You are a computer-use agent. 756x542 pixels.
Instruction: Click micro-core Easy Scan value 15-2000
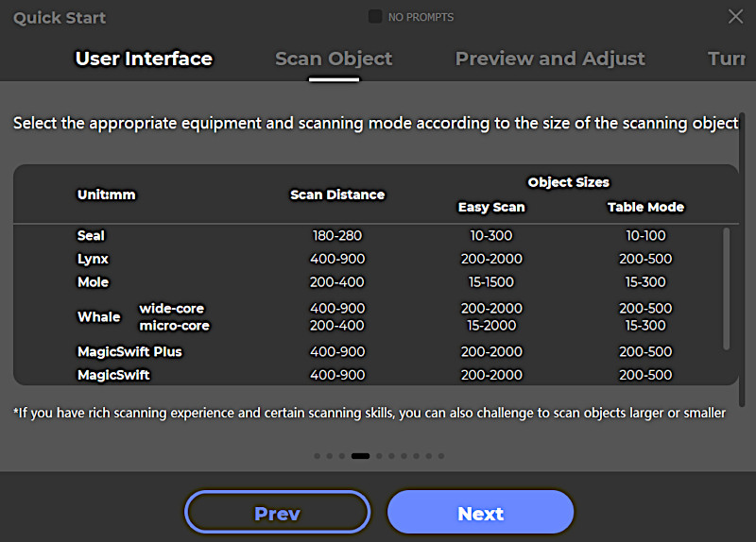pyautogui.click(x=491, y=326)
